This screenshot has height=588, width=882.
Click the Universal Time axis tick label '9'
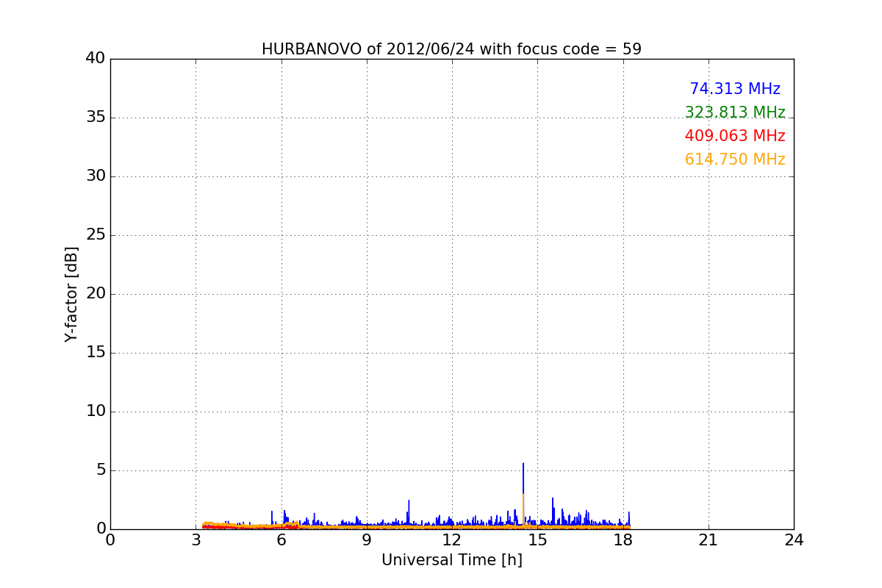click(x=367, y=540)
